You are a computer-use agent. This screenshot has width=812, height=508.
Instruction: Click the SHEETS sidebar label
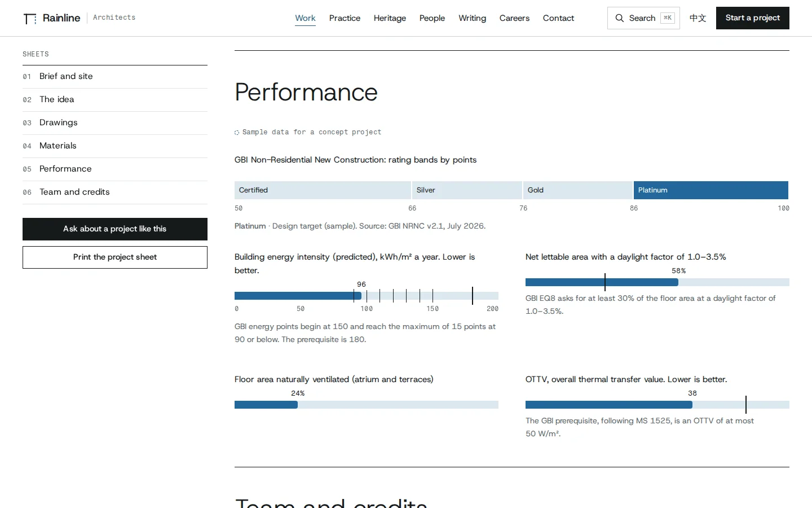coord(36,54)
